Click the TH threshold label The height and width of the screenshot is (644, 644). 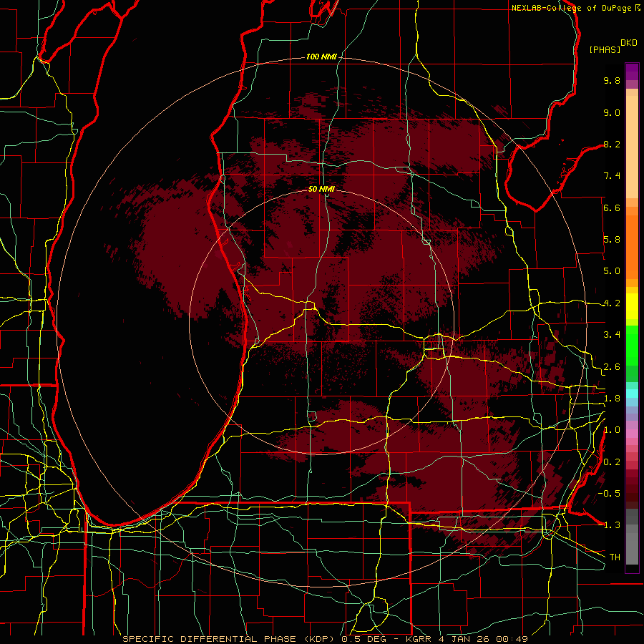pos(615,557)
